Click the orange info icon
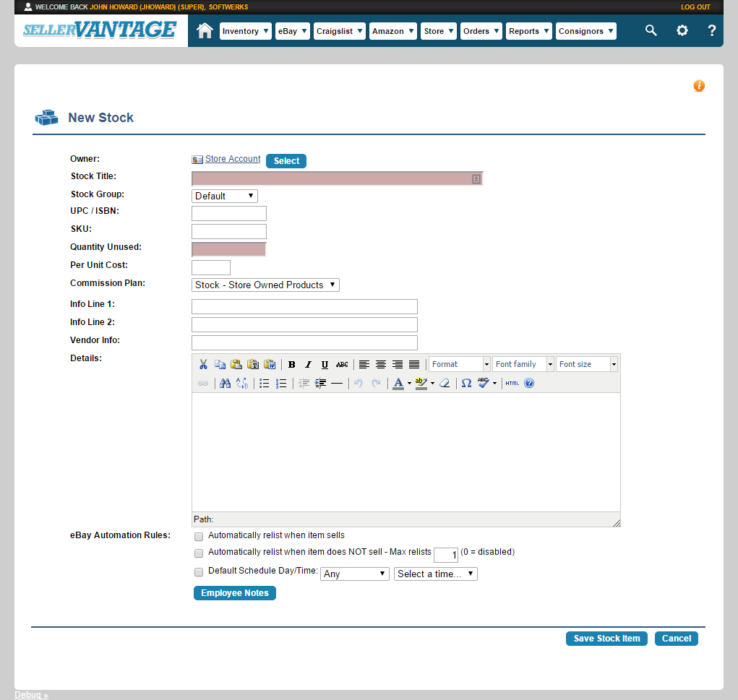Screen dimensions: 738x700 (x=699, y=86)
